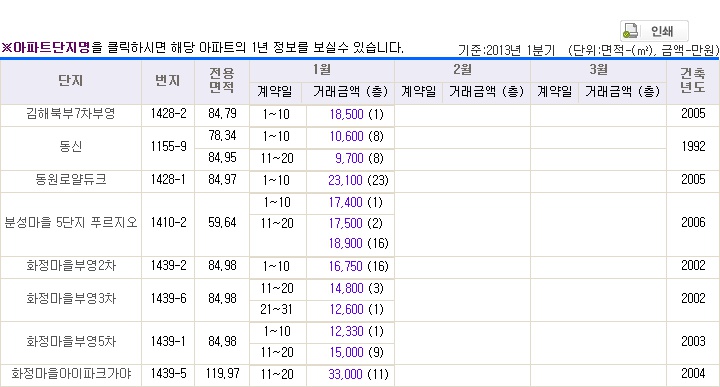Image resolution: width=720 pixels, height=387 pixels.
Task: Select the 9,700 transaction amount
Action: tap(349, 158)
